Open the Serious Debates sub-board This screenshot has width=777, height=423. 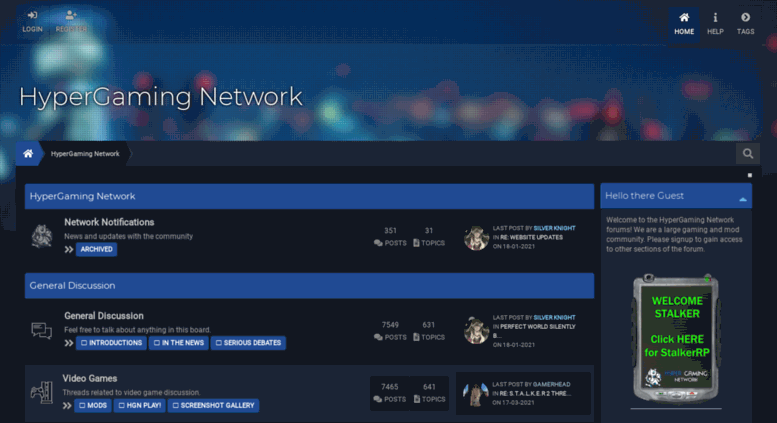(248, 343)
